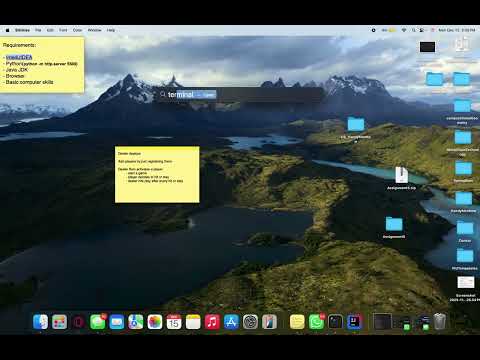The image size is (480, 360).
Task: Open the Edit menu
Action: point(50,30)
